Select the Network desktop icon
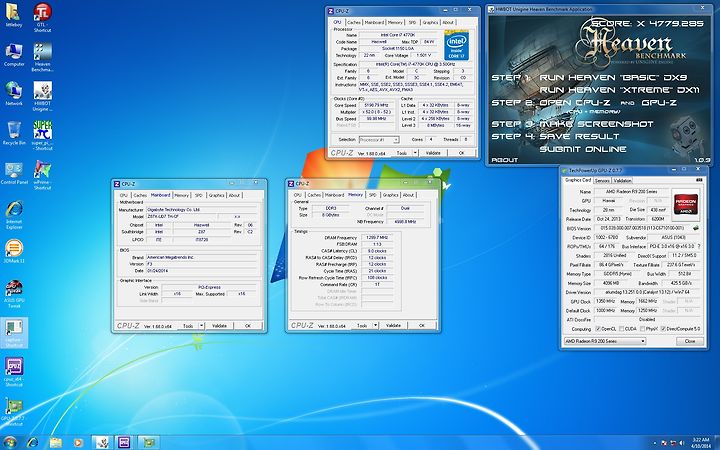The width and height of the screenshot is (720, 450). click(14, 94)
